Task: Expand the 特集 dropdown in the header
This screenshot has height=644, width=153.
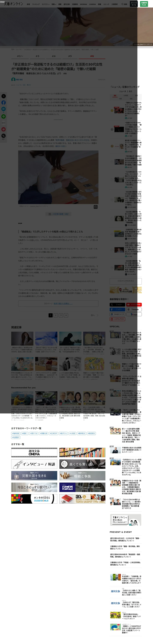Action: click(x=54, y=4)
